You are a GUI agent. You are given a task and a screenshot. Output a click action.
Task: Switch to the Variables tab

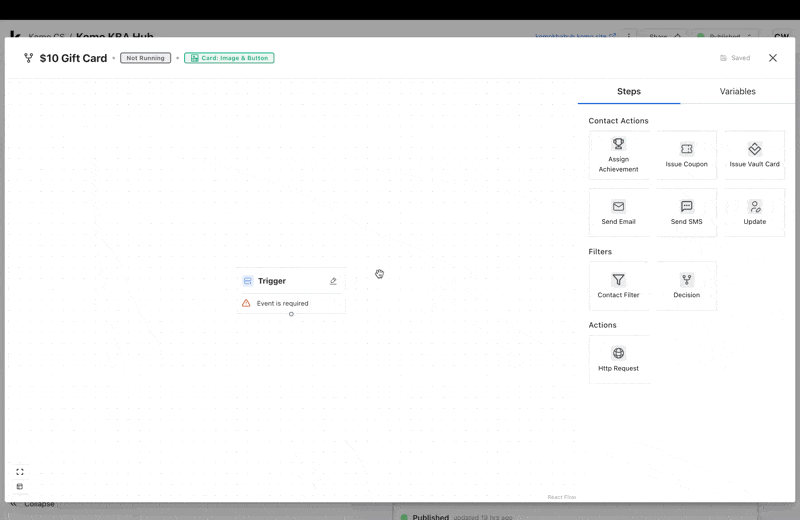coord(737,91)
